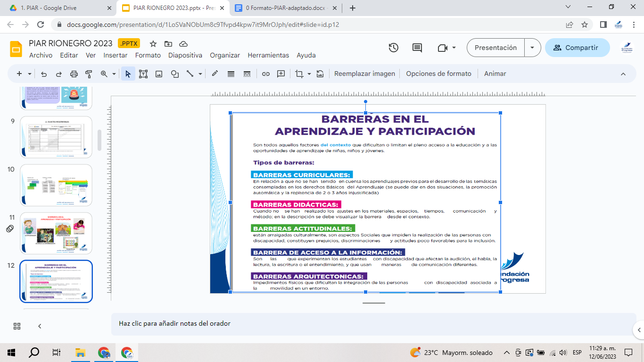Click the Paint format tool

pyautogui.click(x=89, y=74)
